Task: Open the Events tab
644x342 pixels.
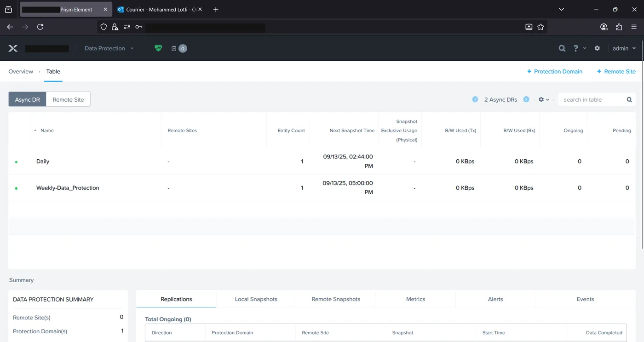Action: (x=586, y=299)
